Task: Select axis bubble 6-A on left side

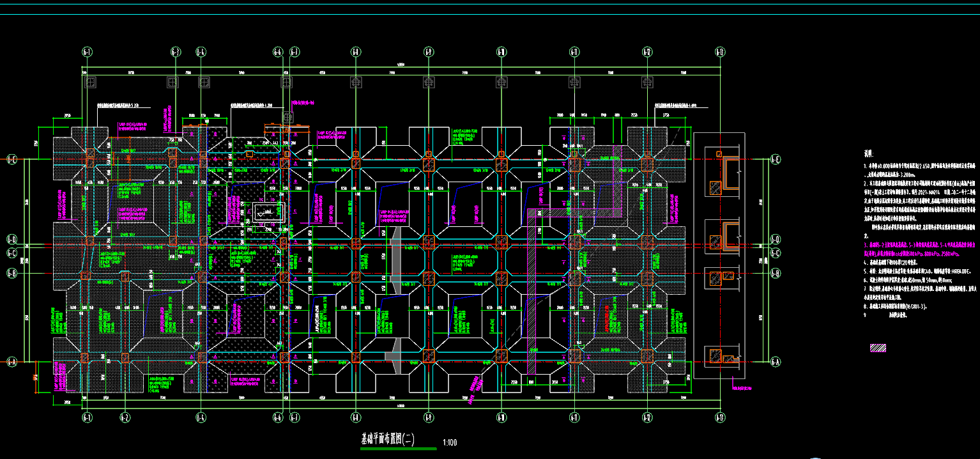Action: (11, 362)
